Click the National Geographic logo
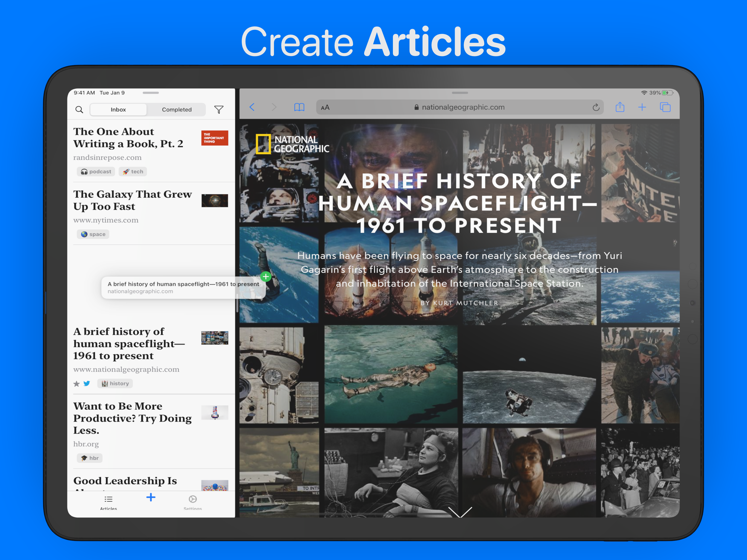This screenshot has height=560, width=747. tap(292, 144)
